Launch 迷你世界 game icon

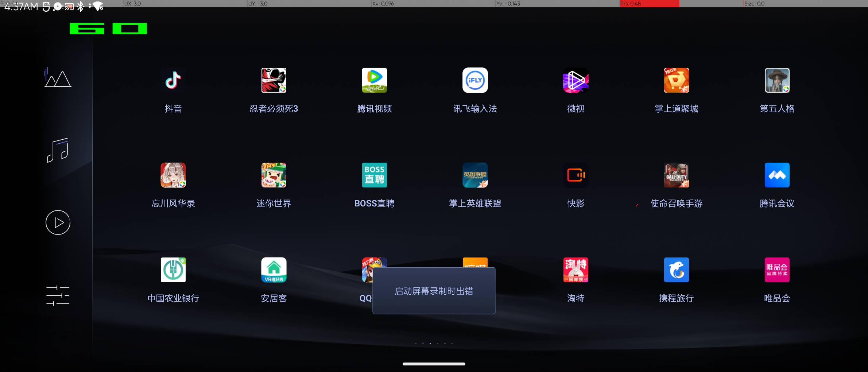point(274,175)
